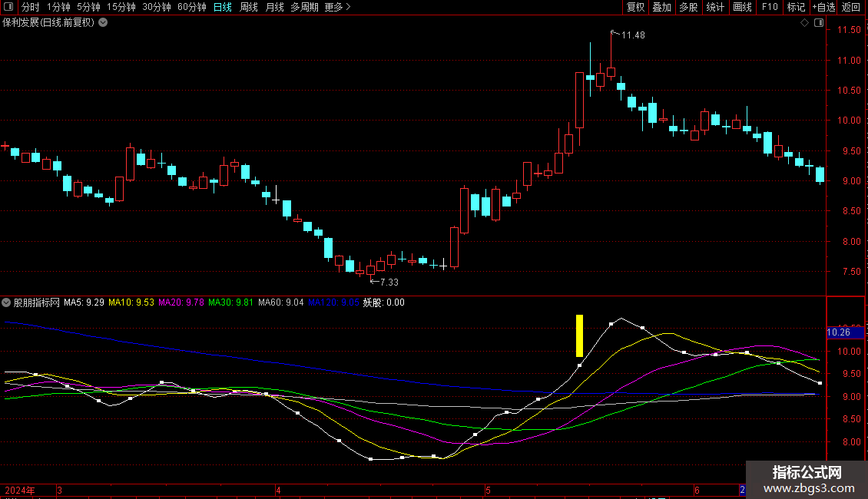The width and height of the screenshot is (868, 499).
Task: Click the last cyan candle near 9.00
Action: (820, 174)
